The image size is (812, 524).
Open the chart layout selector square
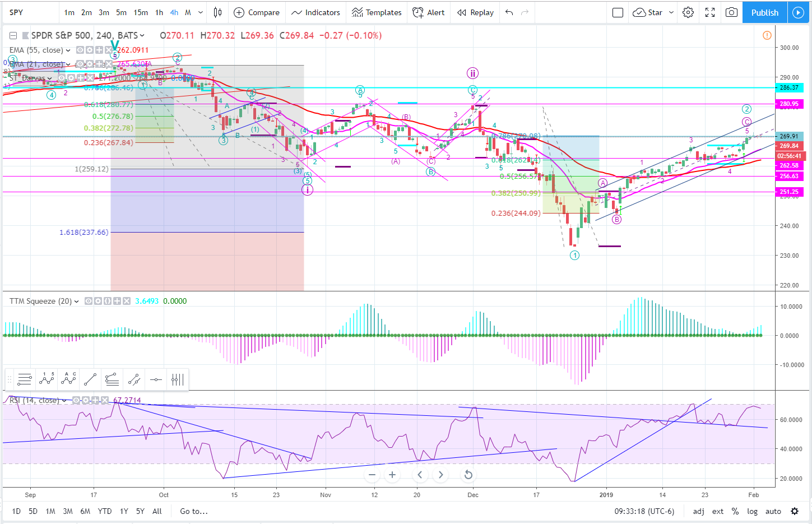(x=618, y=12)
